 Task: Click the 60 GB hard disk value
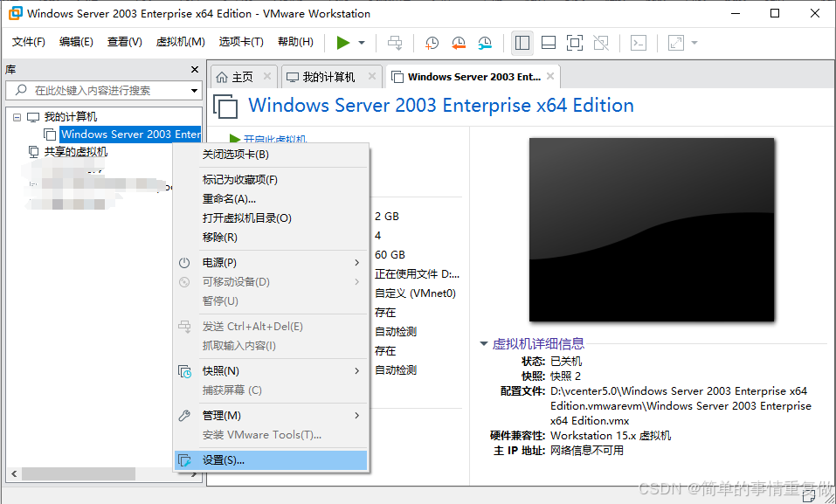tap(390, 255)
